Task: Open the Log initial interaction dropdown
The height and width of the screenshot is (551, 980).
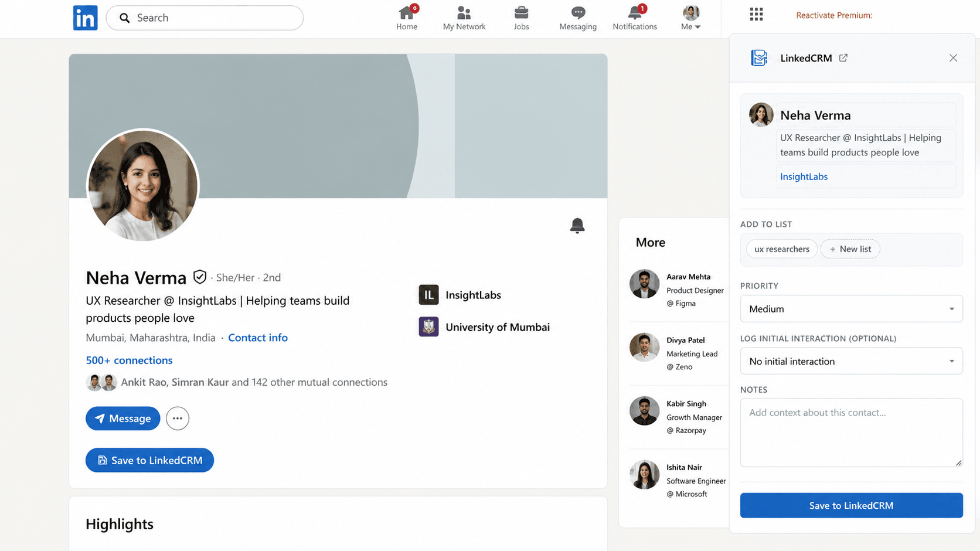Action: pos(851,361)
